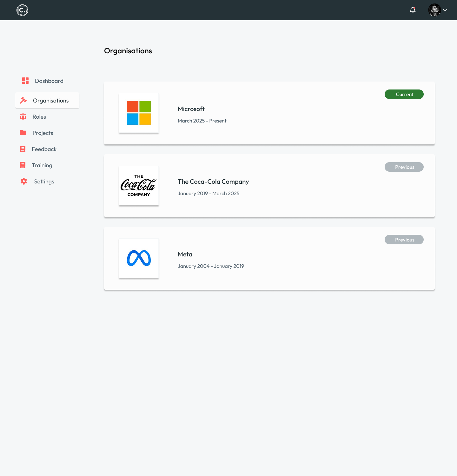Open the Microsoft organisation card
457x476 pixels.
[269, 113]
